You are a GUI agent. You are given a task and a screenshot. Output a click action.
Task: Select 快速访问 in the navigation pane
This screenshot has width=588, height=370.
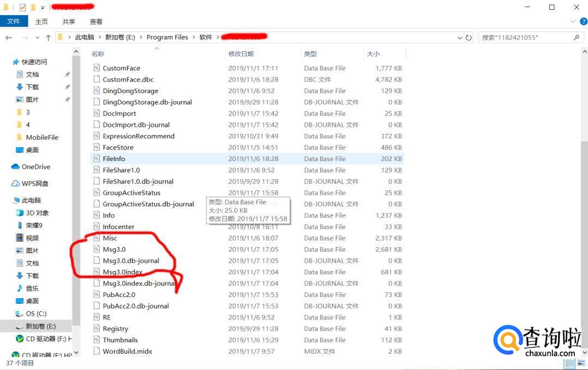pos(34,62)
